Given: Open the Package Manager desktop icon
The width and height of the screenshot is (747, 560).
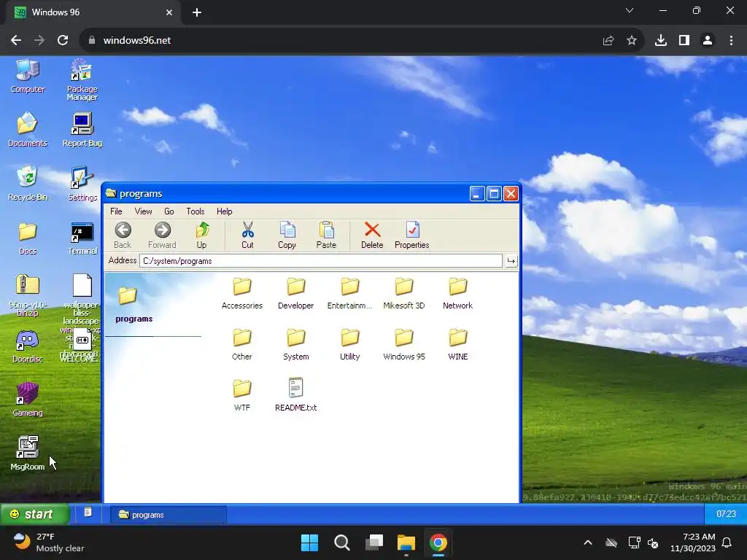Looking at the screenshot, I should click(82, 79).
